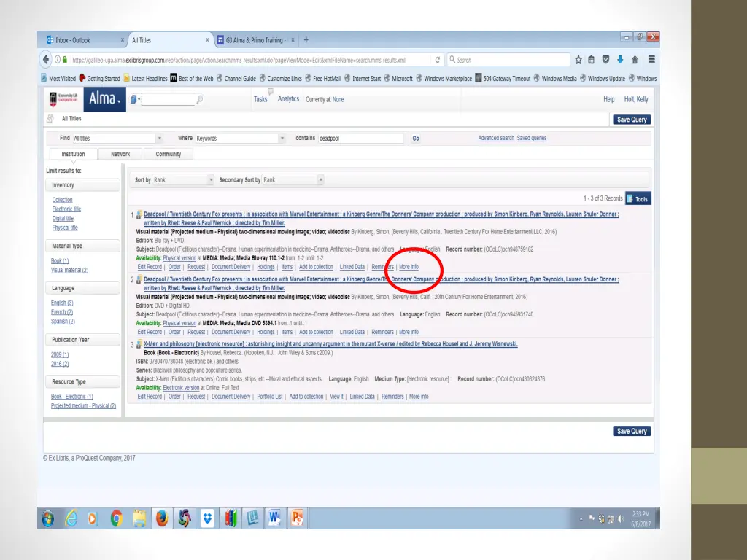Open the Alma main menu dropdown
747x560 pixels.
point(105,99)
